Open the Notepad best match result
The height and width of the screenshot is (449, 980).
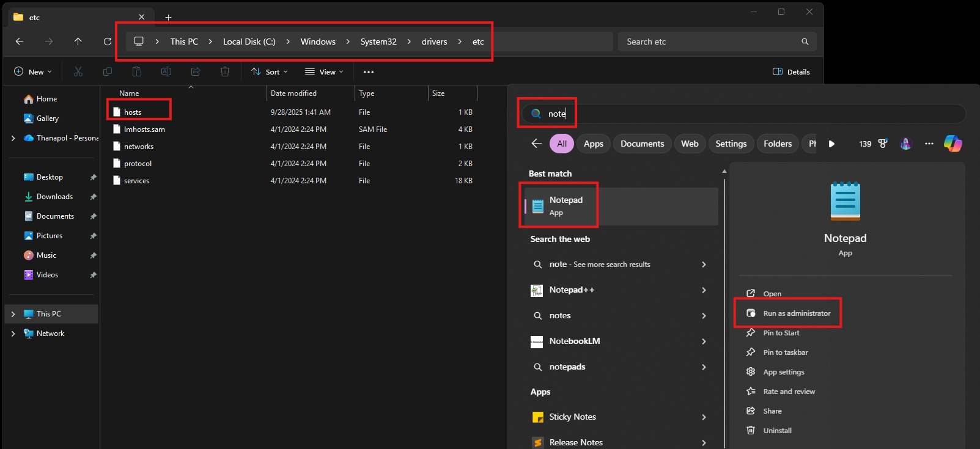566,206
